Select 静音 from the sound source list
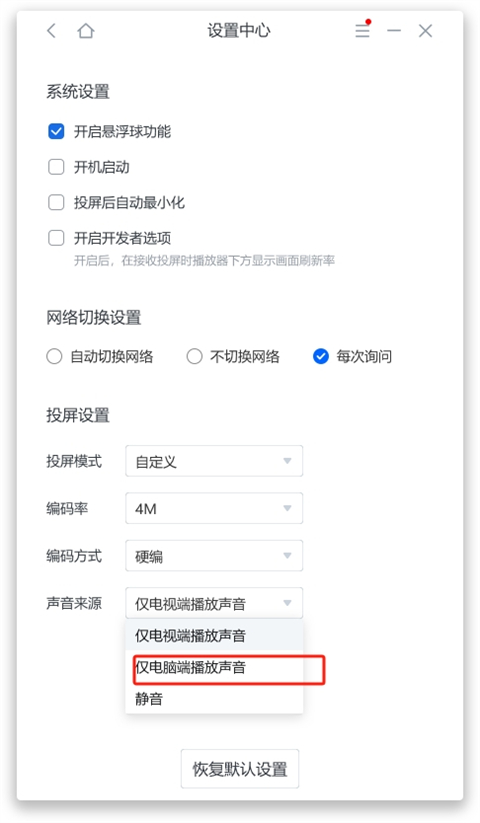The height and width of the screenshot is (823, 480). [x=214, y=699]
